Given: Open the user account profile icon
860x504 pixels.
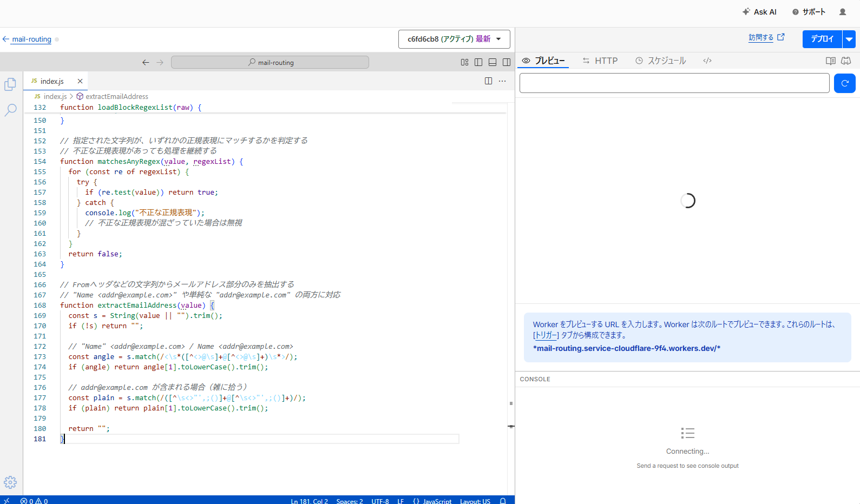Looking at the screenshot, I should click(x=843, y=12).
